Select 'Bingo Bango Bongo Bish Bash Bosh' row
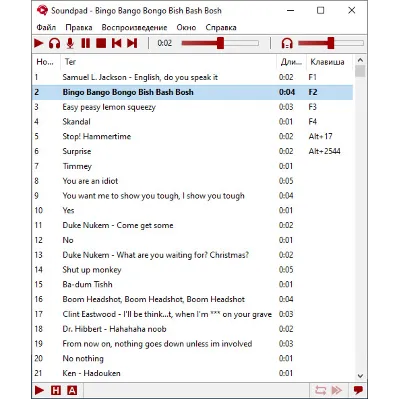 pos(193,92)
